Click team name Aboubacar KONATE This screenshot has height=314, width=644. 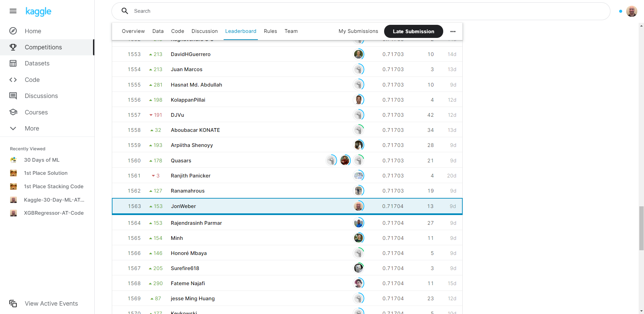click(195, 130)
